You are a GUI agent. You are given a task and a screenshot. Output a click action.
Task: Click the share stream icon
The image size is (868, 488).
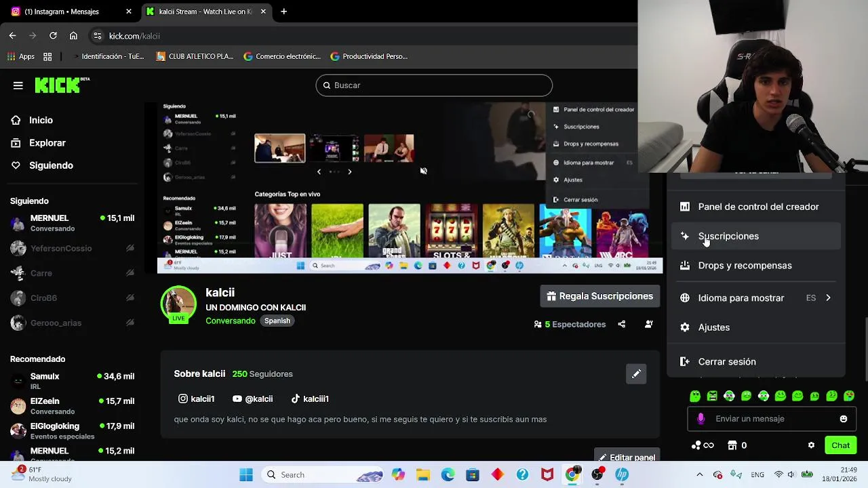621,325
